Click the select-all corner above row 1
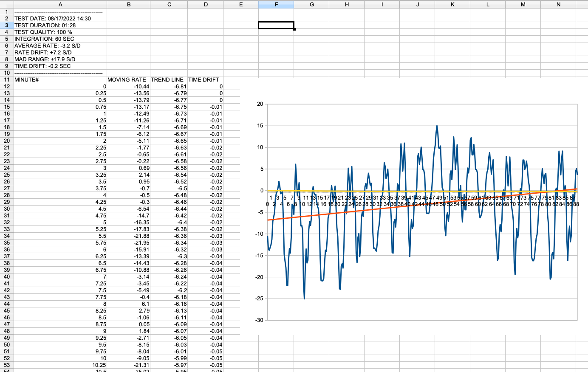 7,4
